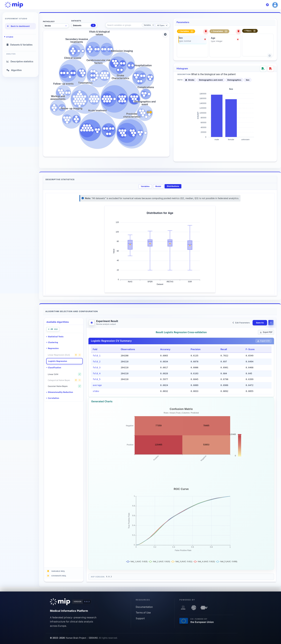Viewport: 281px width, 644px height.
Task: Click confusion matrix cell 120465
Action: pyautogui.click(x=158, y=445)
